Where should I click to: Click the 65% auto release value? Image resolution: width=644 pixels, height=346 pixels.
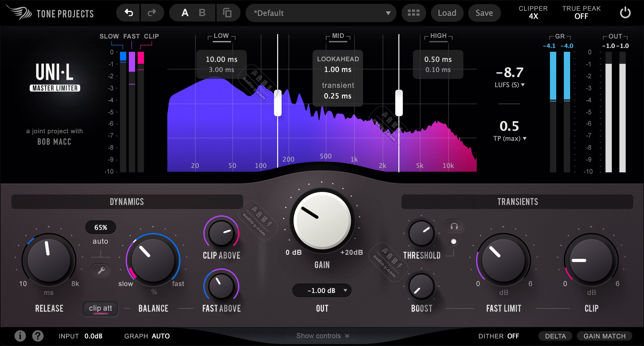pos(101,228)
